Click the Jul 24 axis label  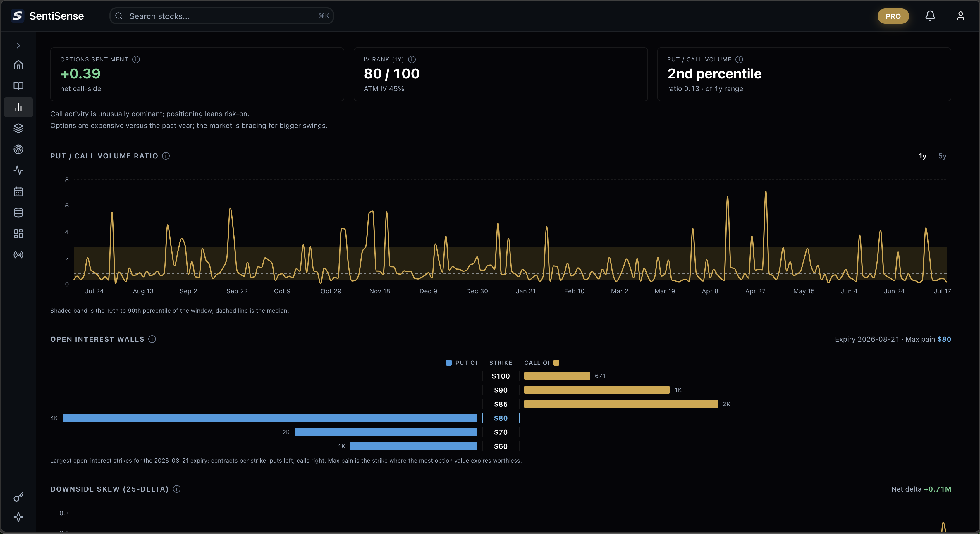(94, 291)
